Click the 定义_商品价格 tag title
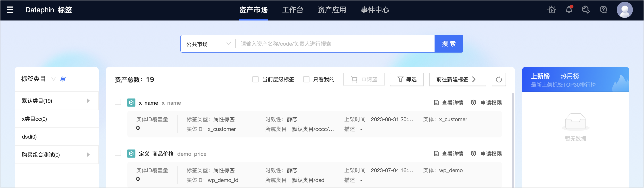644x188 pixels. coord(156,154)
